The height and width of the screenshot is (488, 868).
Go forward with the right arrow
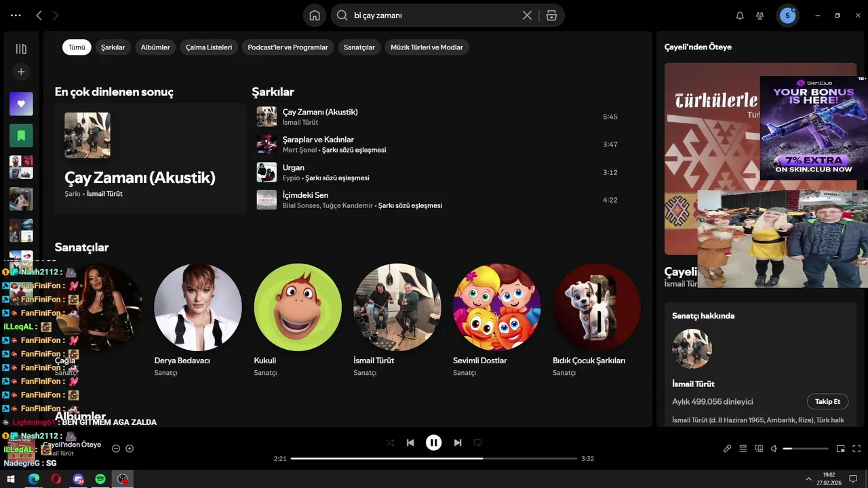(x=56, y=15)
